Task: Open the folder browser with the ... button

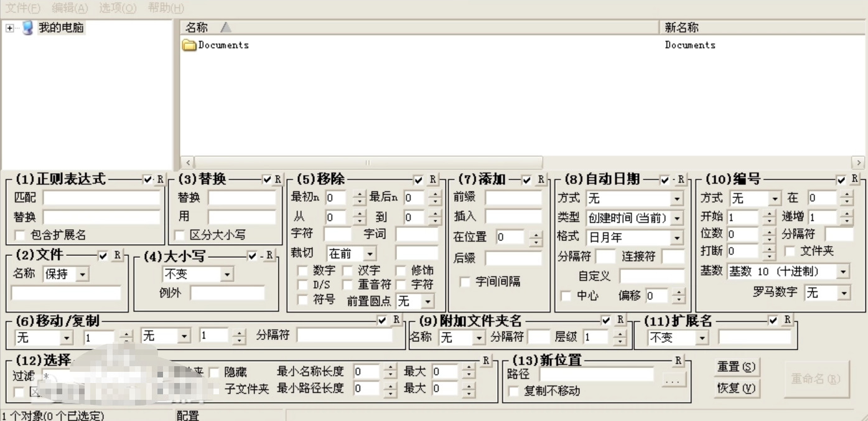Action: click(674, 379)
